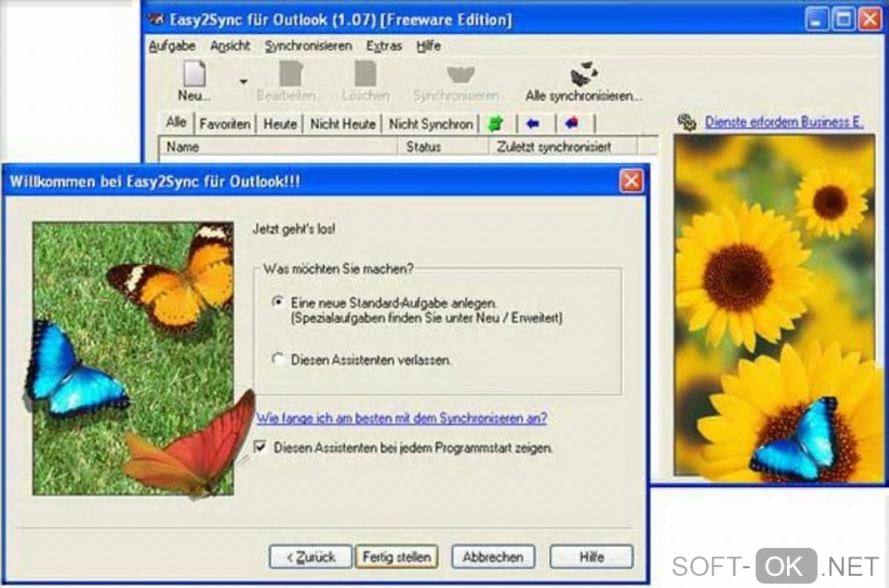This screenshot has height=588, width=889.
Task: Click the gear icon beside Dienste link
Action: (687, 122)
